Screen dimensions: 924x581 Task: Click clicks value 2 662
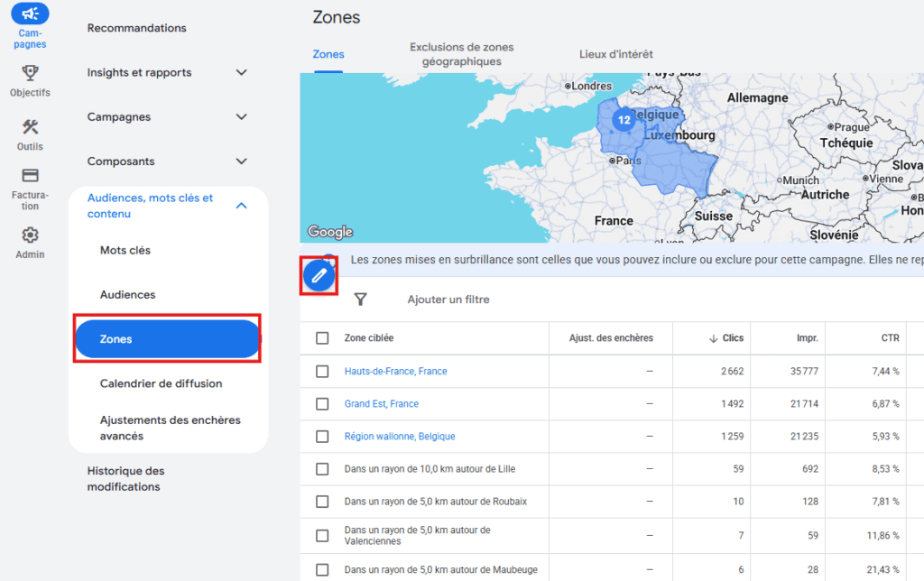pyautogui.click(x=732, y=371)
